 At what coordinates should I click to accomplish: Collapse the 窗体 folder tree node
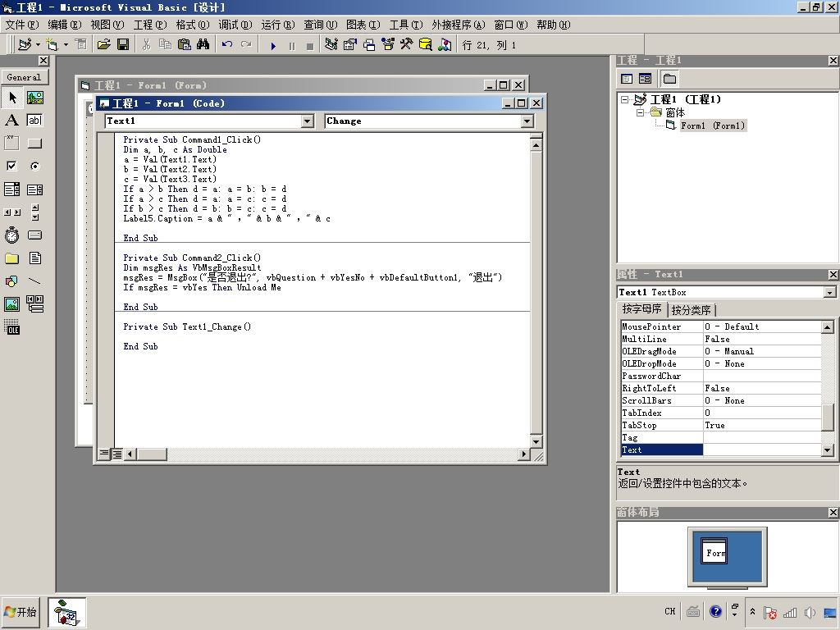click(641, 112)
